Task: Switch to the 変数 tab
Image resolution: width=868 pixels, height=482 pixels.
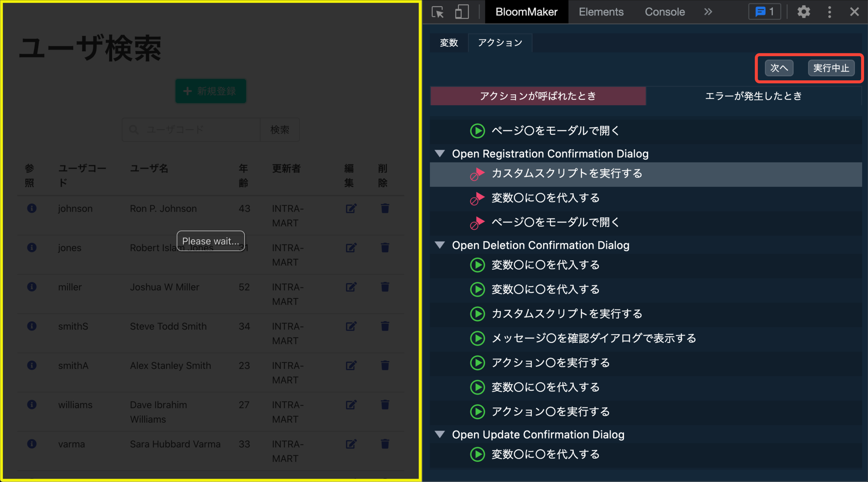Action: coord(449,43)
